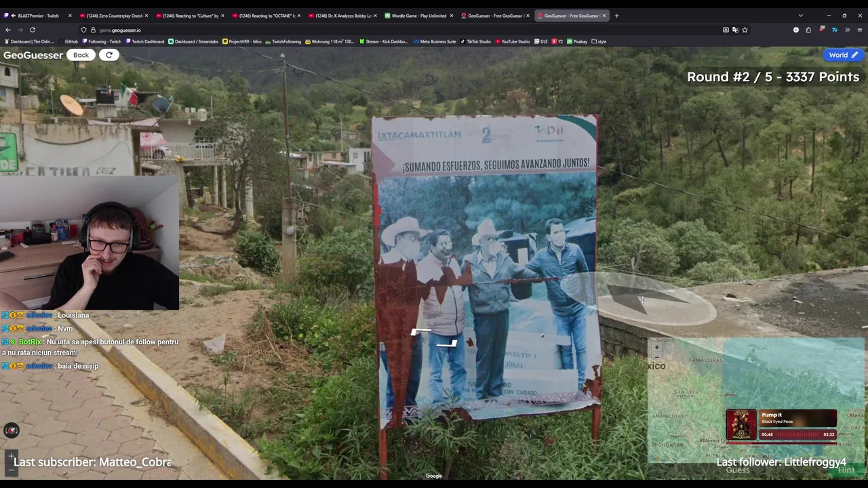868x488 pixels.
Task: Open the DLE bookmark
Action: (540, 41)
